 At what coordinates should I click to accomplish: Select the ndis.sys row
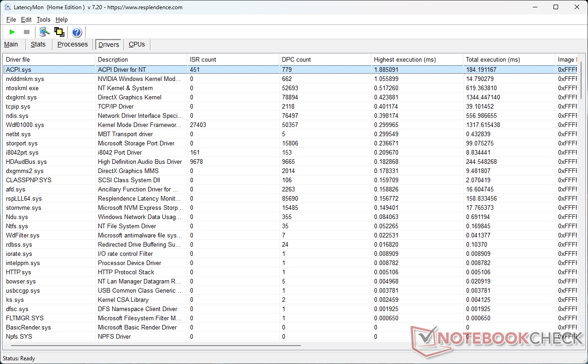coord(290,116)
